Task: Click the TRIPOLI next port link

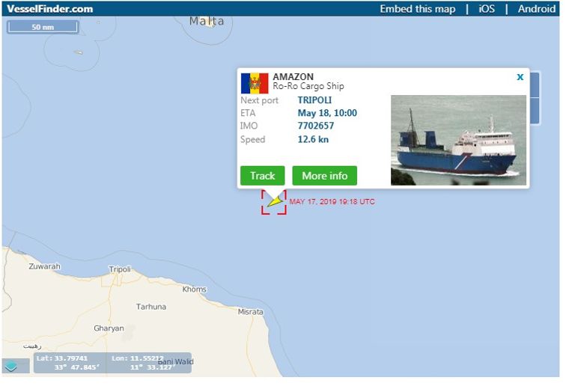Action: (x=314, y=100)
